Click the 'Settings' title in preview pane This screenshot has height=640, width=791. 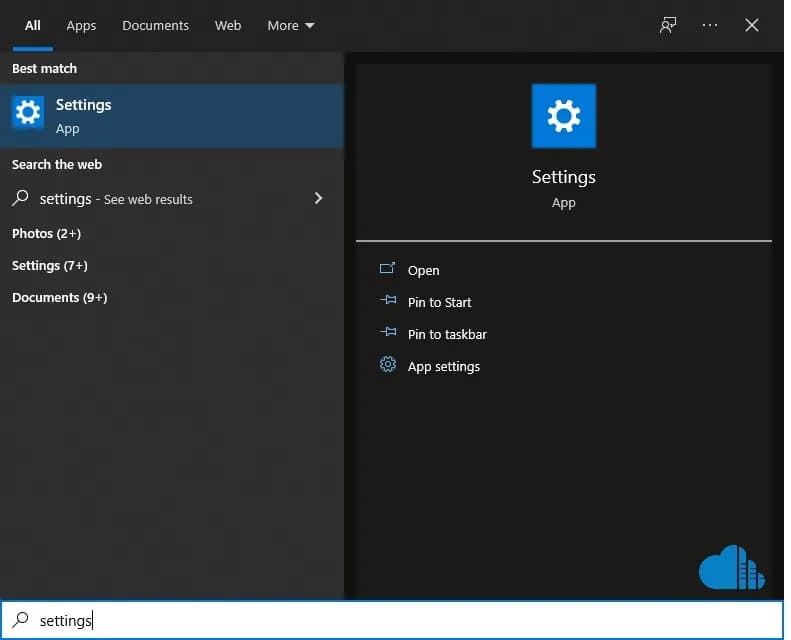pos(563,177)
